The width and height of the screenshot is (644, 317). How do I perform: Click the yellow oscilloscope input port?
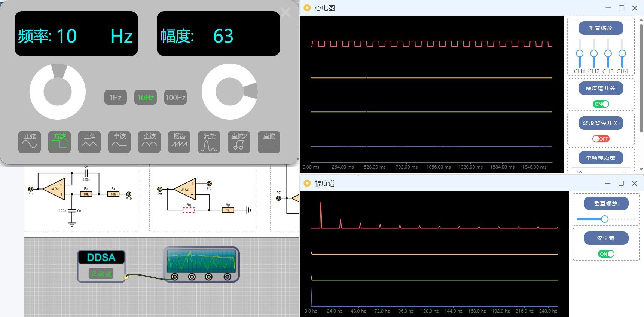point(192,277)
